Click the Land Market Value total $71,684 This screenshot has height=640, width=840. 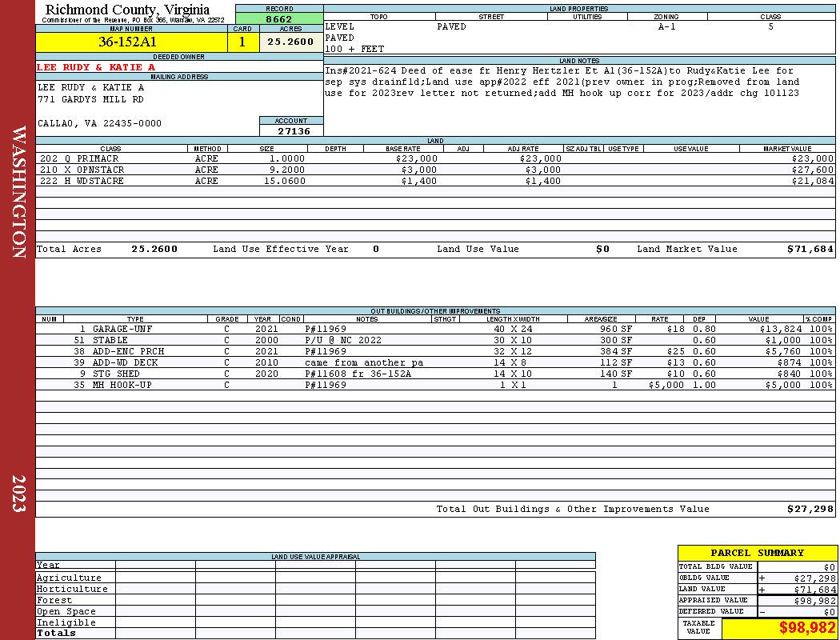tap(810, 249)
